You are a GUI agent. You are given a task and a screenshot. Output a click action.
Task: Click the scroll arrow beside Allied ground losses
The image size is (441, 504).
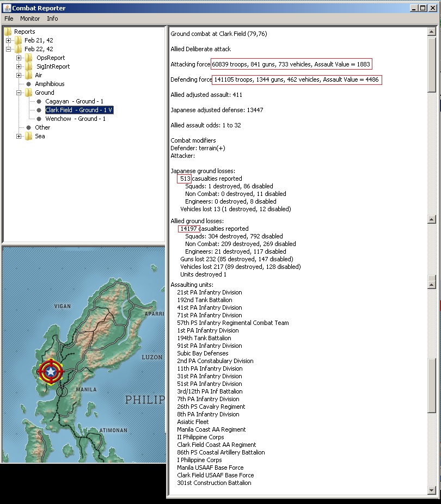pos(431,219)
